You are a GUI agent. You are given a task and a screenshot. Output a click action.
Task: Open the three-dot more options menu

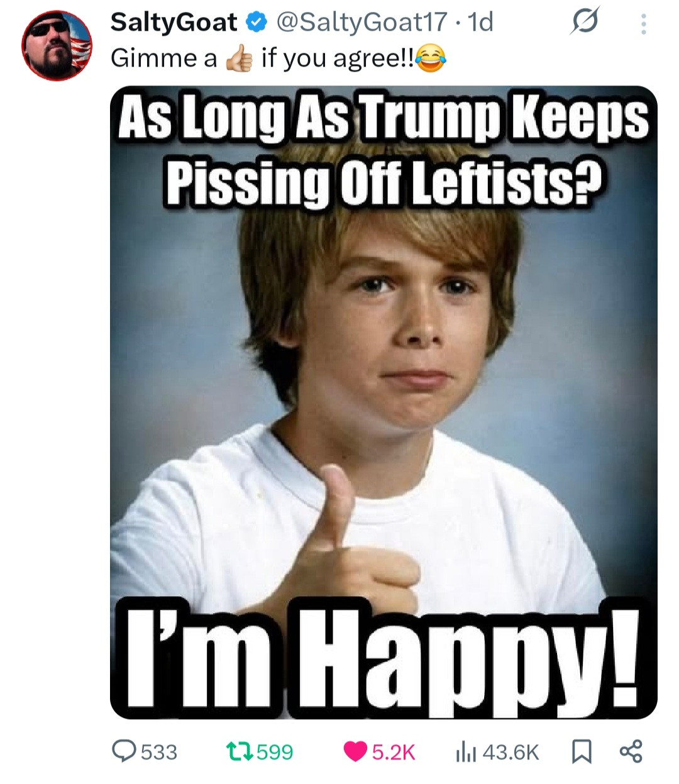[643, 23]
